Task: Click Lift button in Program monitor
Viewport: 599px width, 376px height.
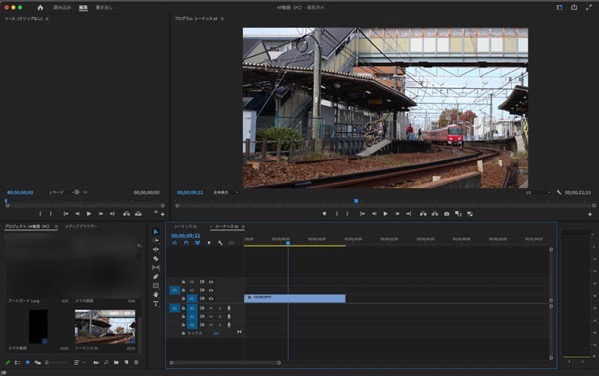Action: [423, 214]
